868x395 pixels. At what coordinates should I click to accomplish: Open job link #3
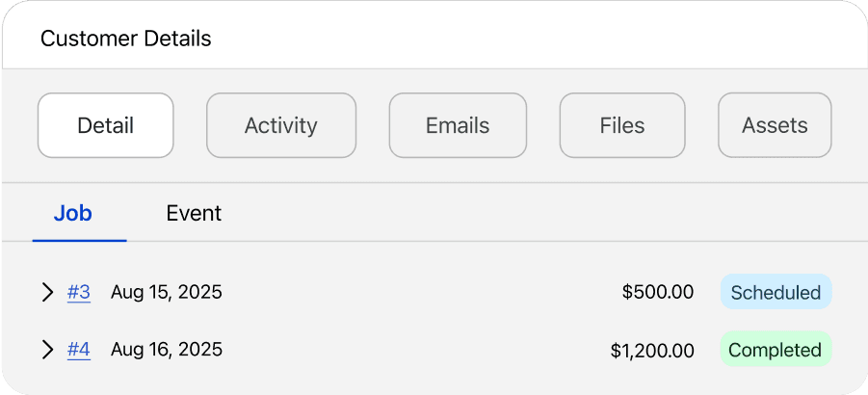point(79,292)
